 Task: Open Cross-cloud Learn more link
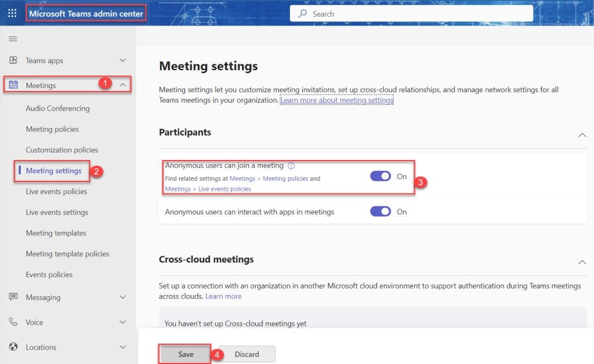[223, 296]
